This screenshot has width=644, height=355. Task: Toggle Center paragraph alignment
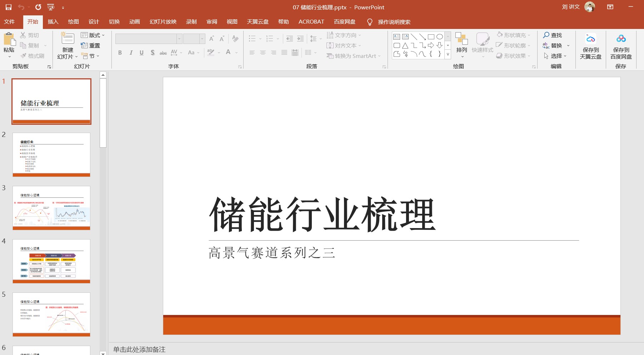coord(263,53)
